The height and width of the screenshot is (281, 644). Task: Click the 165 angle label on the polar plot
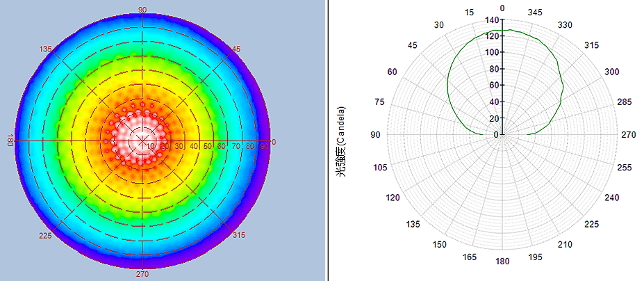tap(470, 258)
